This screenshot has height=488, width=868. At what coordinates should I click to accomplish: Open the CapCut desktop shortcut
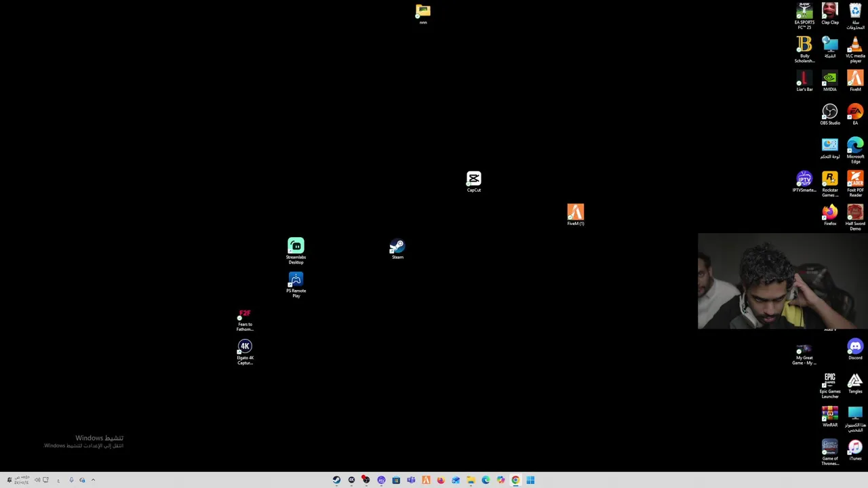473,182
